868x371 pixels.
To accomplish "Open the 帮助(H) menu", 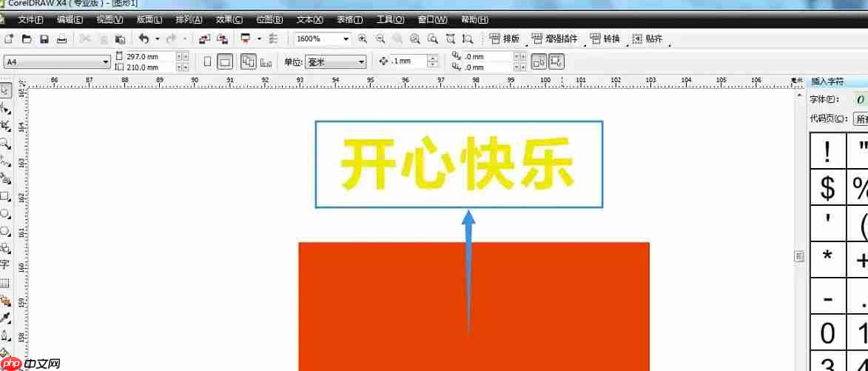I will 475,20.
